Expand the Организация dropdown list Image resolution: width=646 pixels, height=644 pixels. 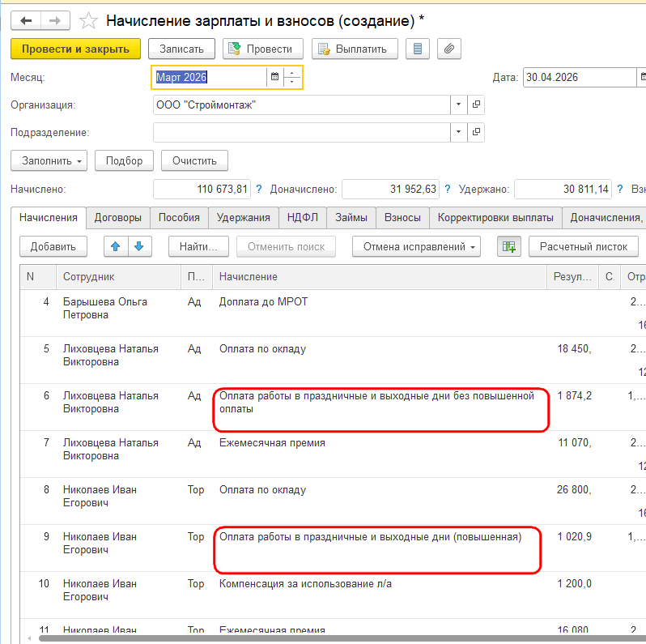pos(458,104)
